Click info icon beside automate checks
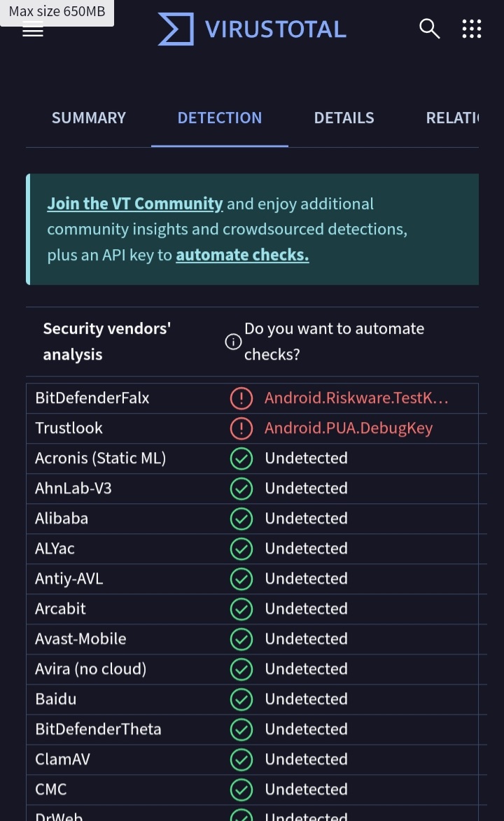Viewport: 504px width, 821px height. pos(233,342)
